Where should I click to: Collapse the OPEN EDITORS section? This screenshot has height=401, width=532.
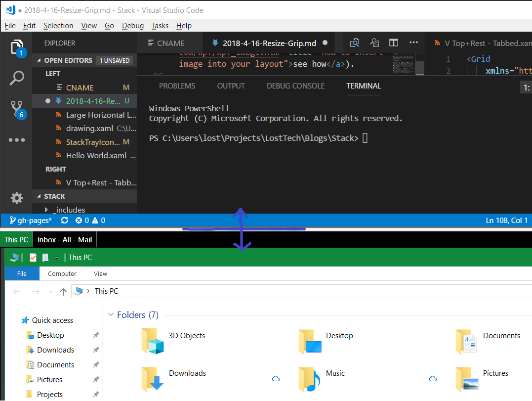pyautogui.click(x=39, y=60)
